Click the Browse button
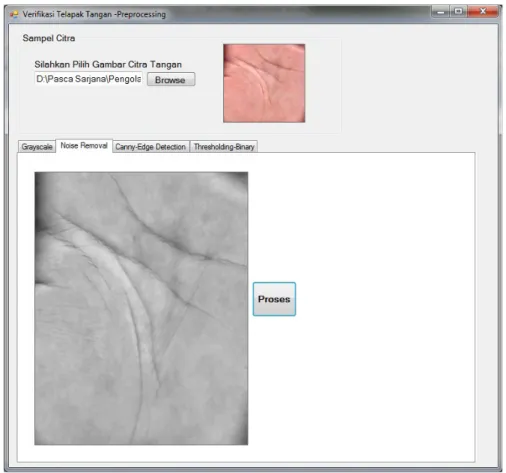The height and width of the screenshot is (473, 506). point(171,80)
